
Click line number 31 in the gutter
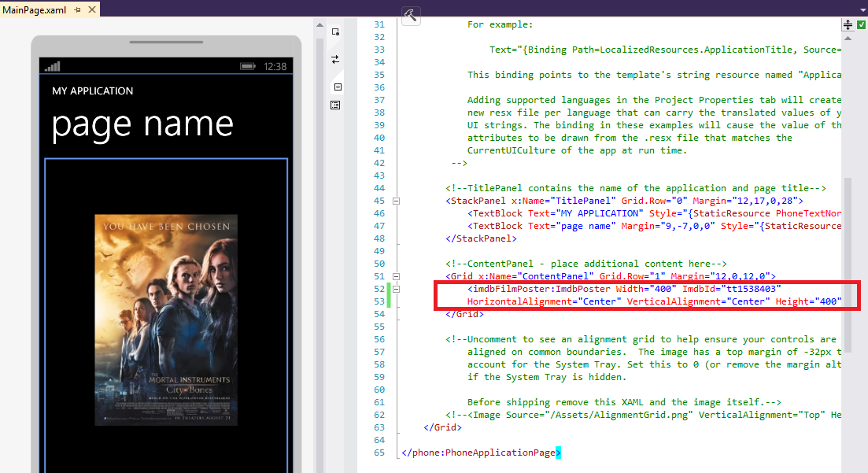point(379,24)
